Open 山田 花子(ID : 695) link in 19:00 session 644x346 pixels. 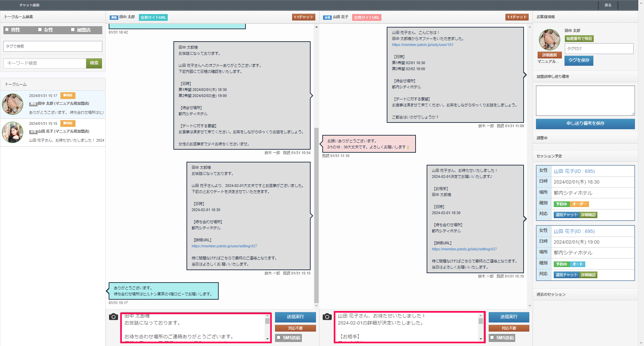574,231
